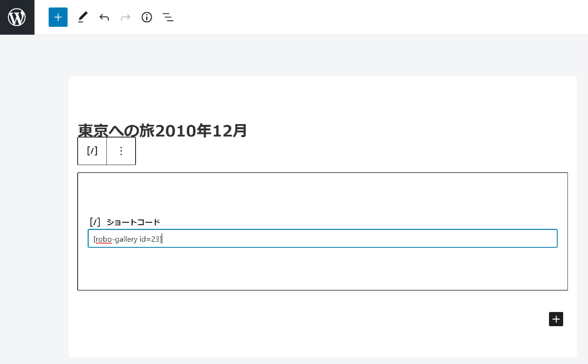The image size is (588, 364).
Task: Click the id=23 text in shortcode
Action: pyautogui.click(x=150, y=239)
